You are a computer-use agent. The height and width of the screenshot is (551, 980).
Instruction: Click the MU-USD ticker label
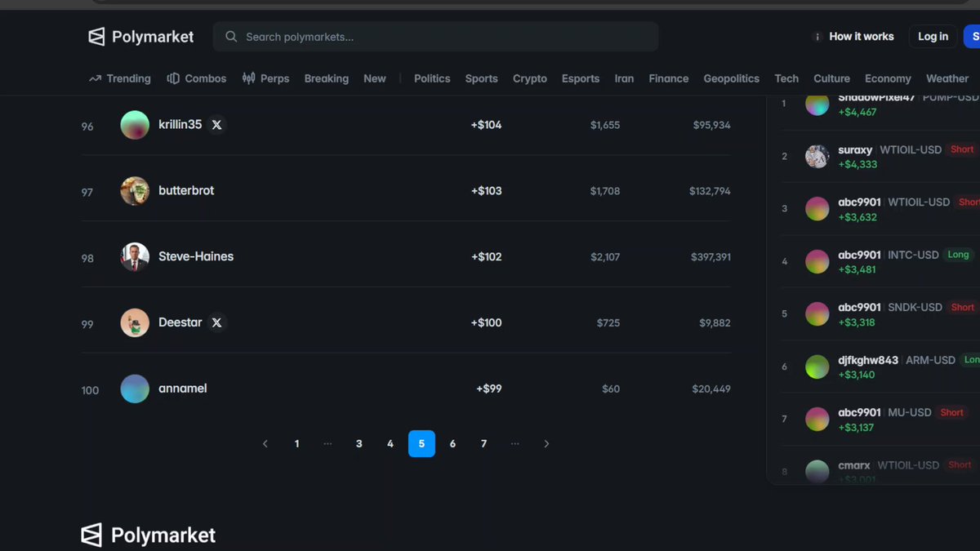pos(910,413)
